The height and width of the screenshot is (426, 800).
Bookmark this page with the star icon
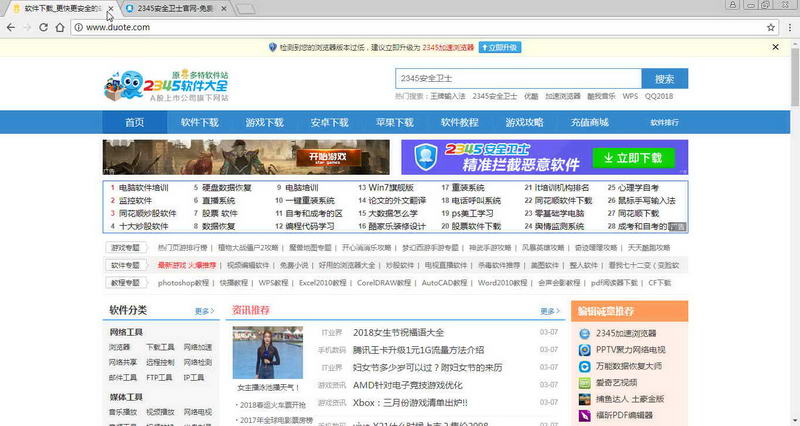click(770, 27)
